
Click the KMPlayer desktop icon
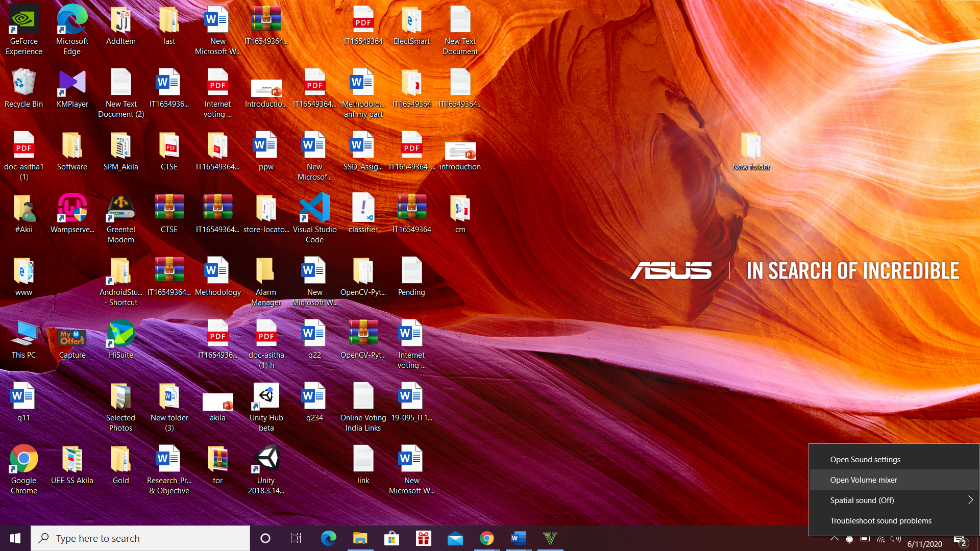[x=72, y=83]
